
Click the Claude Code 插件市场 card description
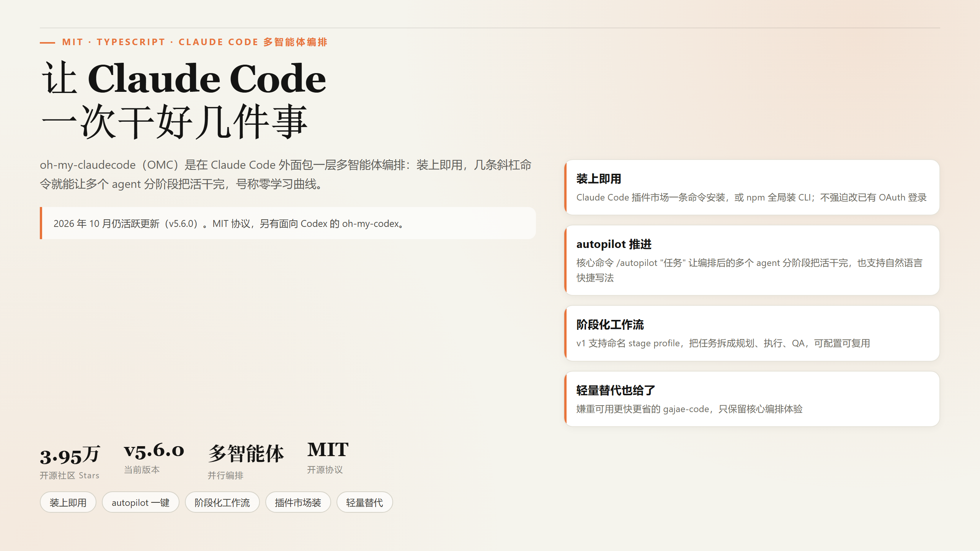(x=751, y=197)
